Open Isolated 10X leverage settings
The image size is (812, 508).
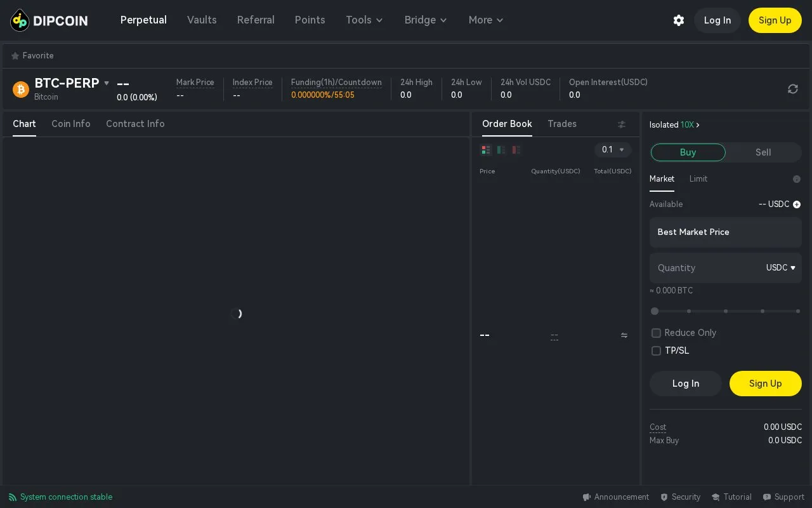click(674, 125)
